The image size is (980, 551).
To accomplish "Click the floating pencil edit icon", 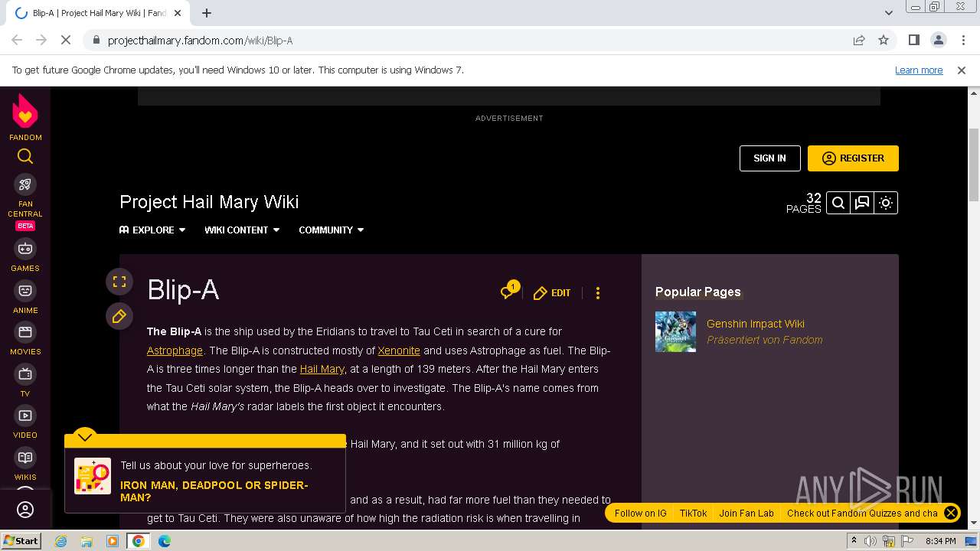I will [119, 316].
